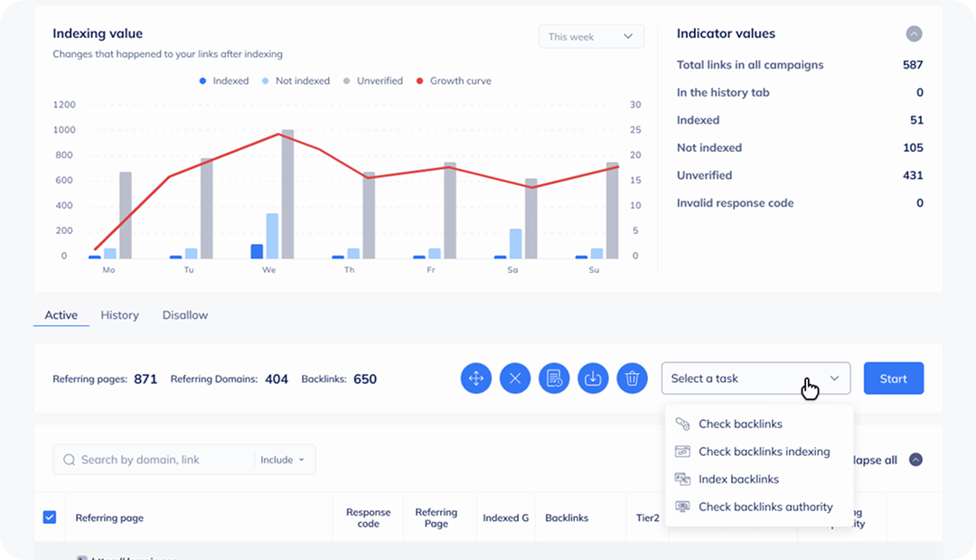Image resolution: width=976 pixels, height=560 pixels.
Task: Choose Index backlinks from the task menu
Action: (738, 480)
